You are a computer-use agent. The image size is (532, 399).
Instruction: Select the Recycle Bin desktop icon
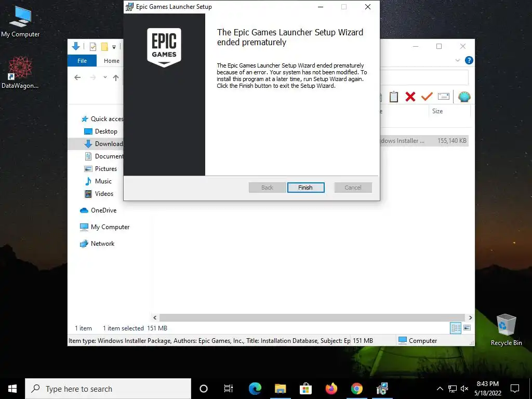pos(506,330)
